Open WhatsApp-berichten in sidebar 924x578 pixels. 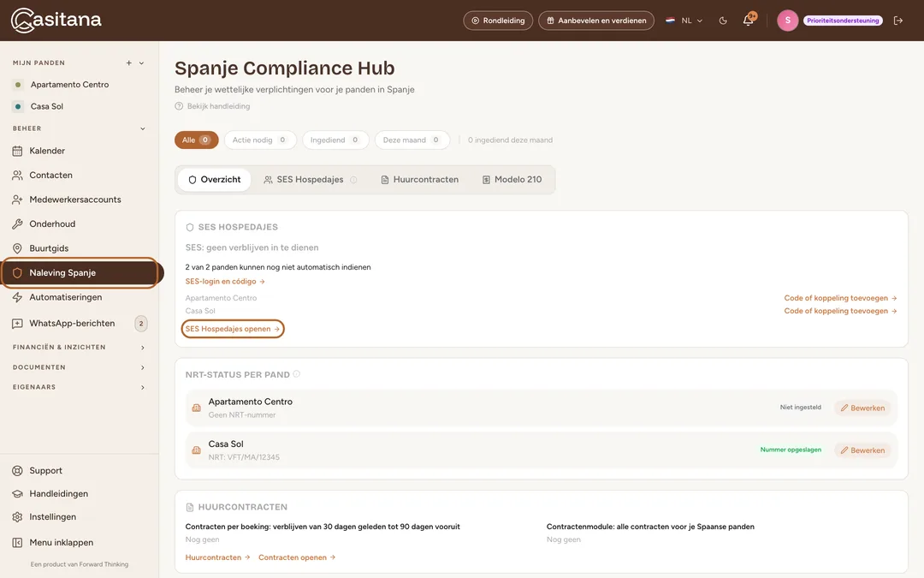pyautogui.click(x=72, y=323)
